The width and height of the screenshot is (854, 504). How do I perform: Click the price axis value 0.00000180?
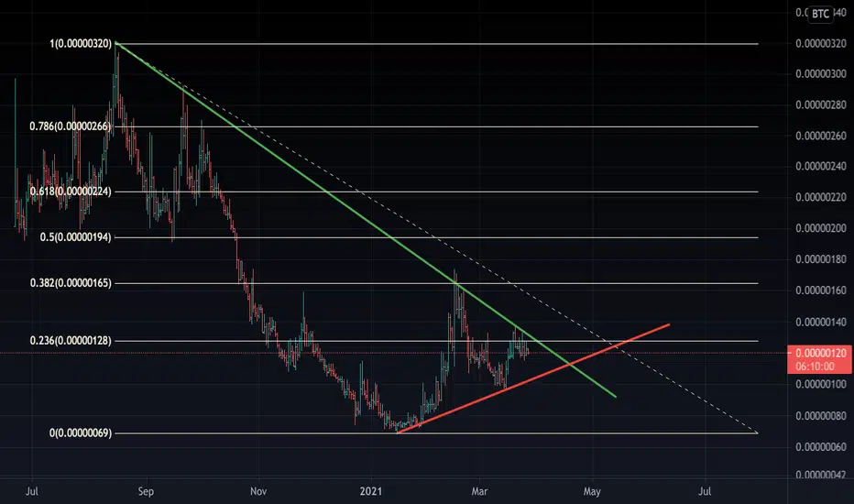pyautogui.click(x=821, y=259)
